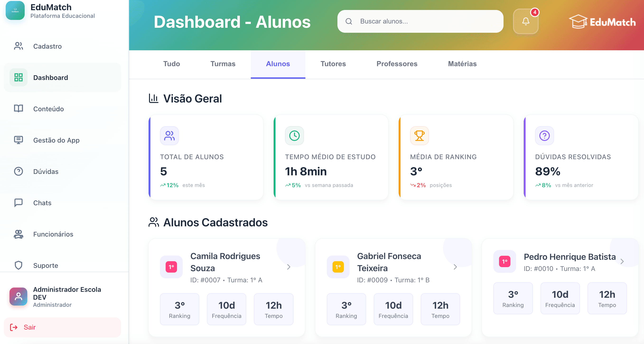Open the Suporte shield icon

[18, 265]
